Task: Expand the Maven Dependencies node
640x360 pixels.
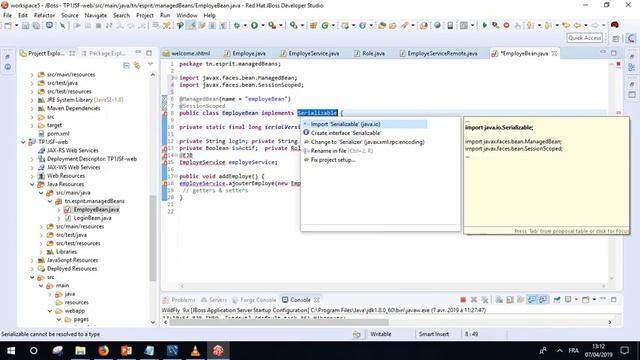Action: pyautogui.click(x=32, y=109)
